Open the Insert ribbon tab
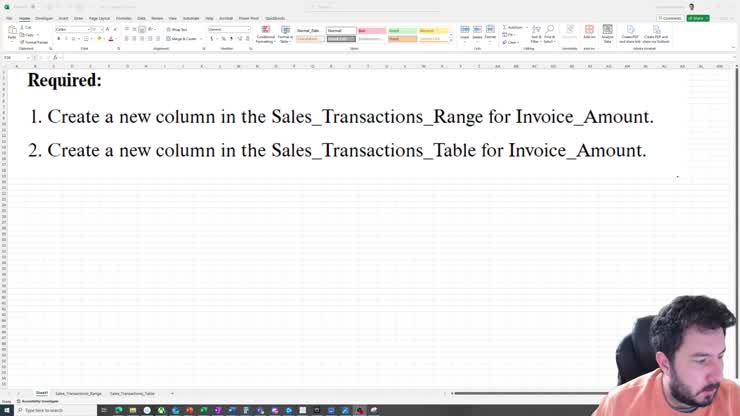 [x=63, y=18]
